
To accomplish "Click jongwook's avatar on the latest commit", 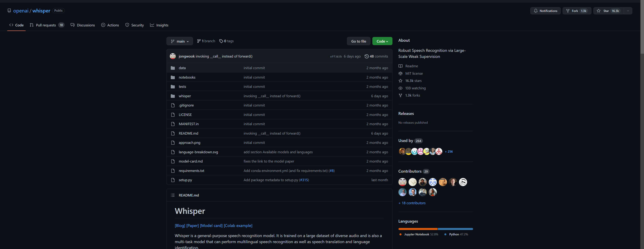I will [x=173, y=56].
